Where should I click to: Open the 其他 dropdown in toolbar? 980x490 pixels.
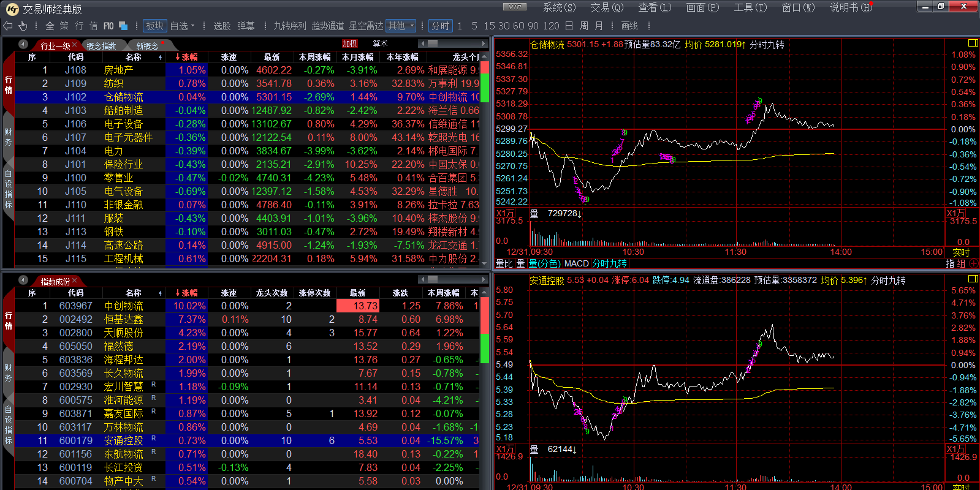pyautogui.click(x=401, y=26)
